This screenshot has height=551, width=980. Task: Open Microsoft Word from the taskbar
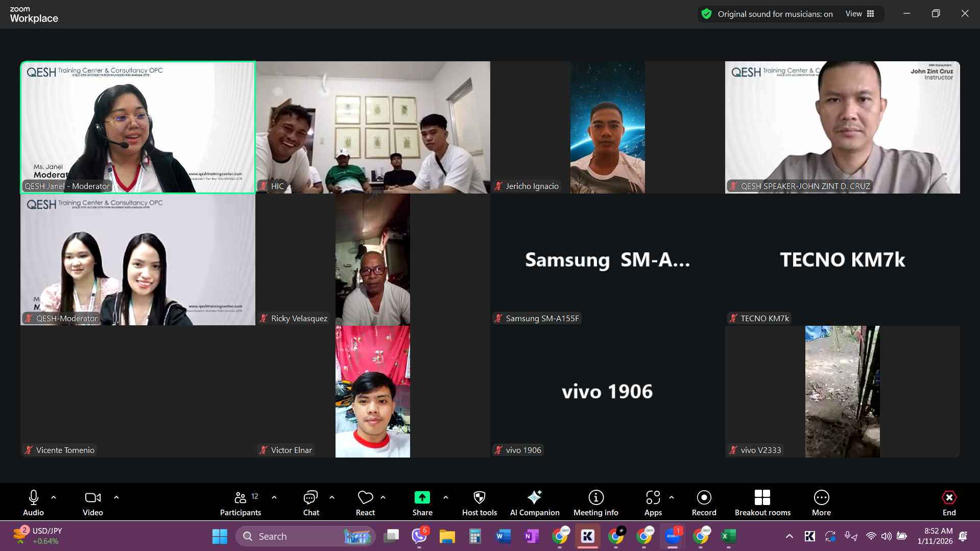coord(503,536)
